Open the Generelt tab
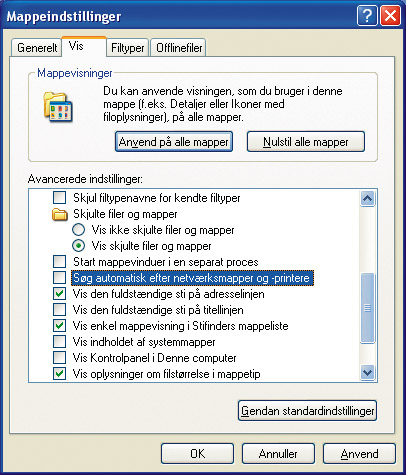 pos(37,48)
